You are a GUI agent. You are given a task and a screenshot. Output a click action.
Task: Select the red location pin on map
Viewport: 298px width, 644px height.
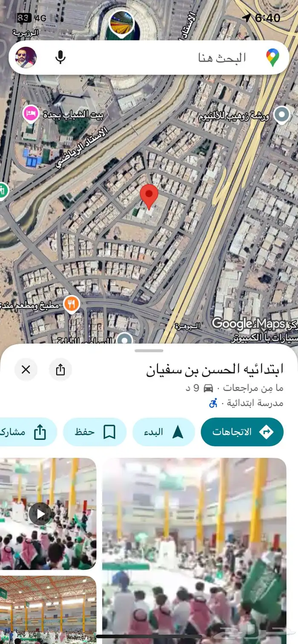pyautogui.click(x=149, y=197)
